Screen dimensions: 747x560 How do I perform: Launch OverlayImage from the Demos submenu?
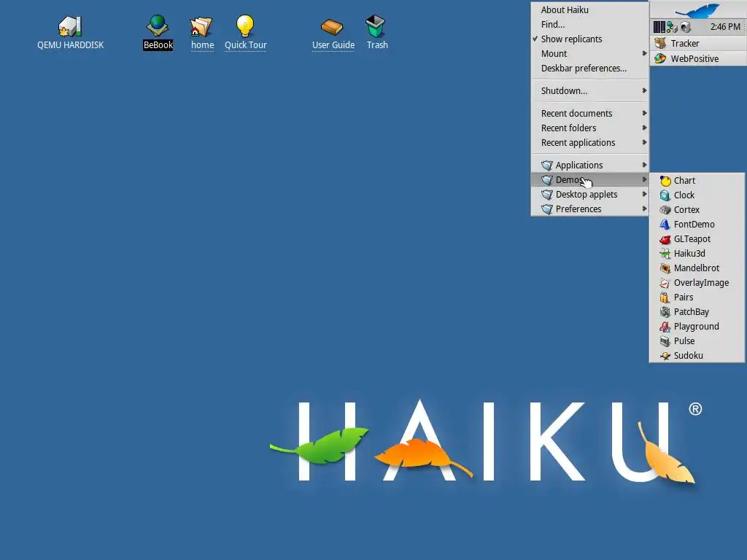[697, 283]
